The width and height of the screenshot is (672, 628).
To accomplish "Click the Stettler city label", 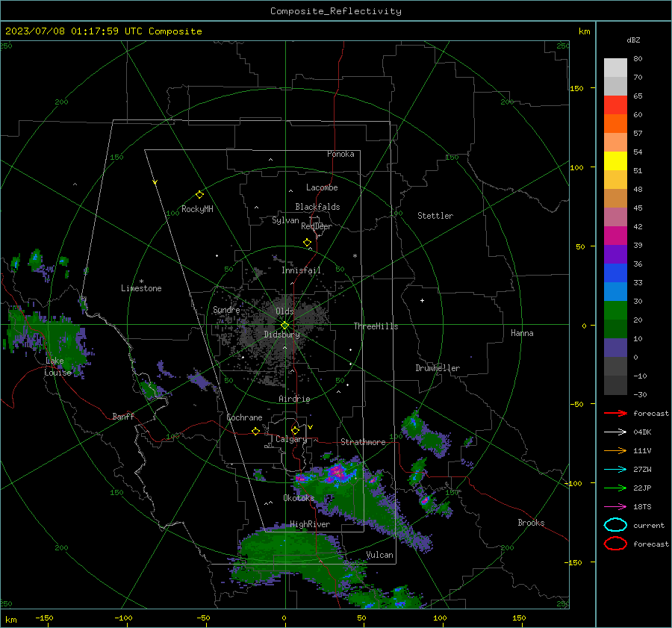I will (x=435, y=216).
